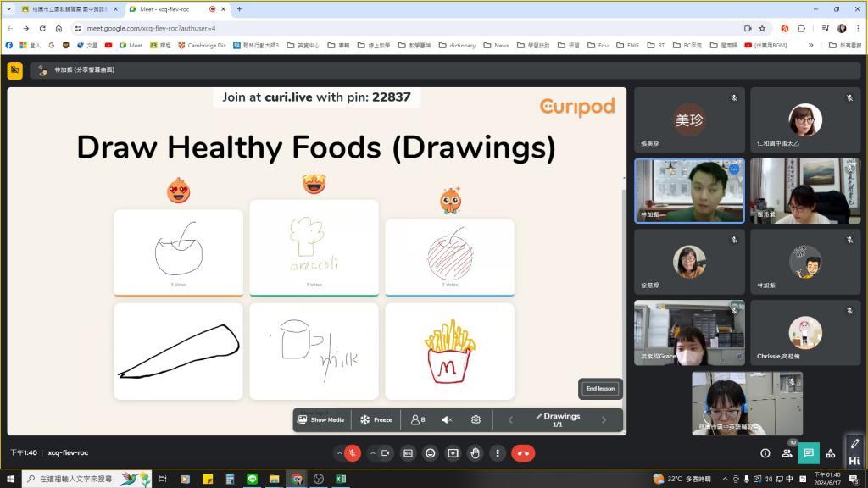
Task: Click the red leave call button
Action: point(523,453)
